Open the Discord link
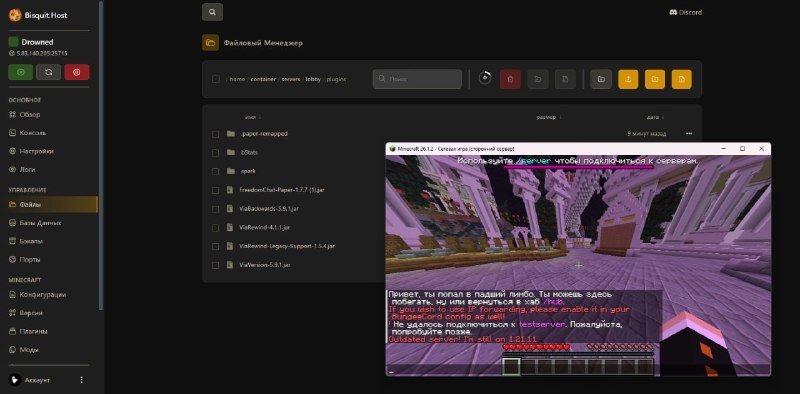This screenshot has height=394, width=800. [x=686, y=12]
